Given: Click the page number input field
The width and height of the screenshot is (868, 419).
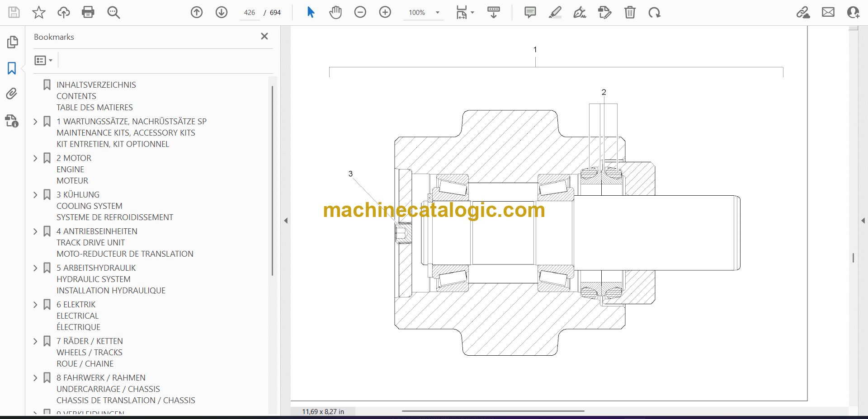Looking at the screenshot, I should coord(250,13).
